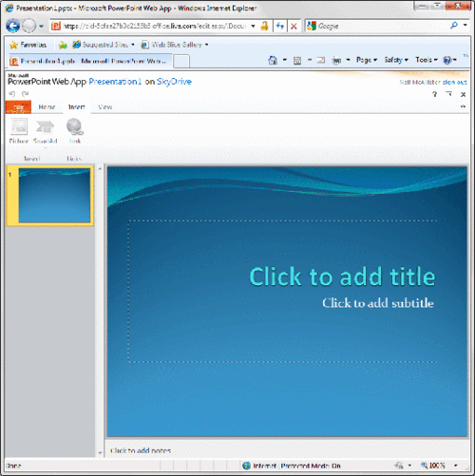
Task: Click the red Stop loading icon
Action: [x=294, y=27]
